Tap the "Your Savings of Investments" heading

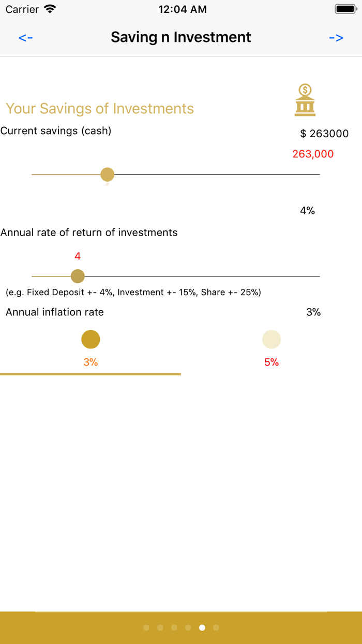100,109
